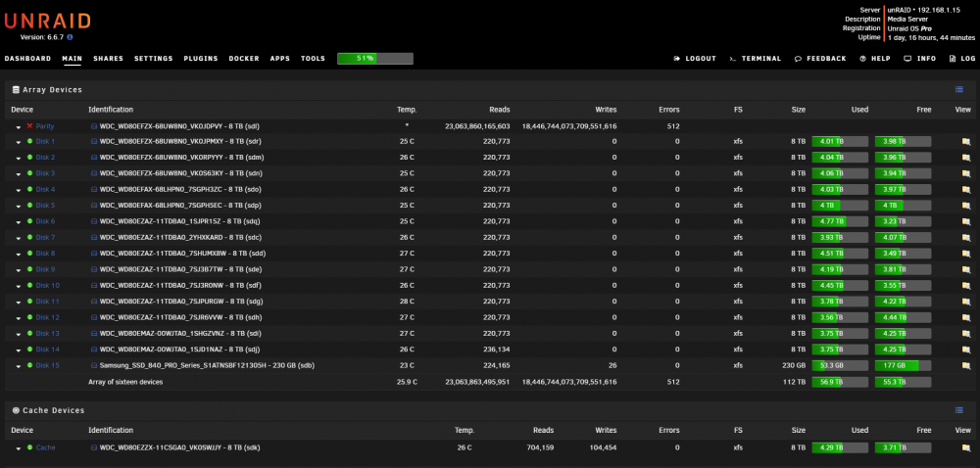Click drive icon beside Cache identification

coord(94,447)
